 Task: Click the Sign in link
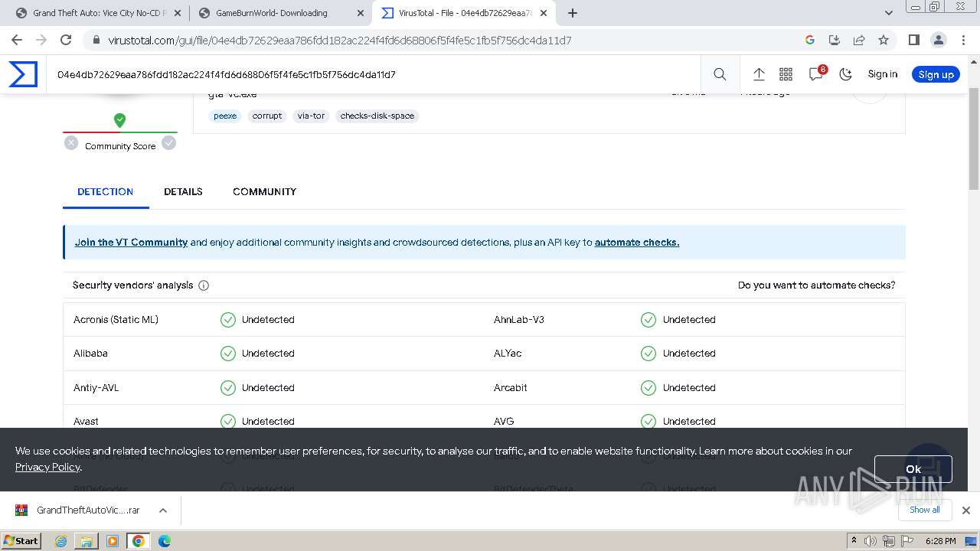click(882, 74)
